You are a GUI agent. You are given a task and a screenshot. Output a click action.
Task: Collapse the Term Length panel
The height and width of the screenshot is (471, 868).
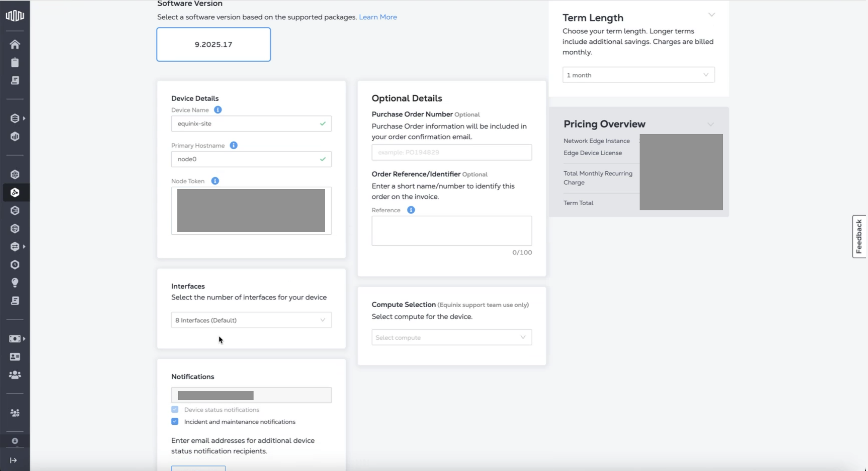[x=711, y=15]
